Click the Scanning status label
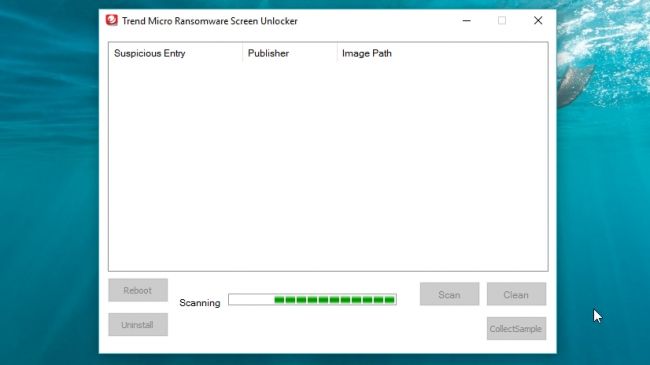 (x=200, y=303)
